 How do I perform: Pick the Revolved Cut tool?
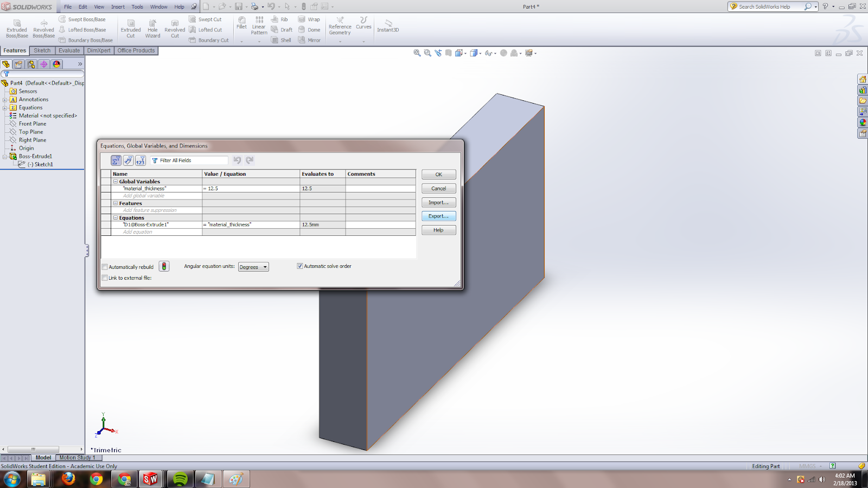click(175, 28)
